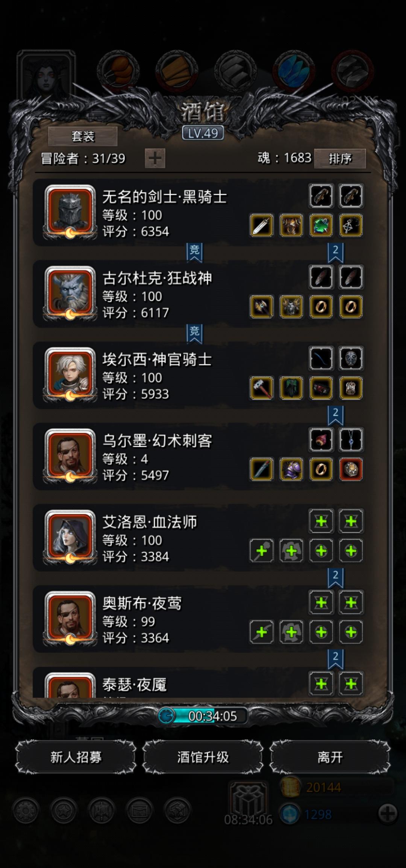The height and width of the screenshot is (868, 406).
Task: Add more adventurer slots with plus button
Action: click(155, 158)
